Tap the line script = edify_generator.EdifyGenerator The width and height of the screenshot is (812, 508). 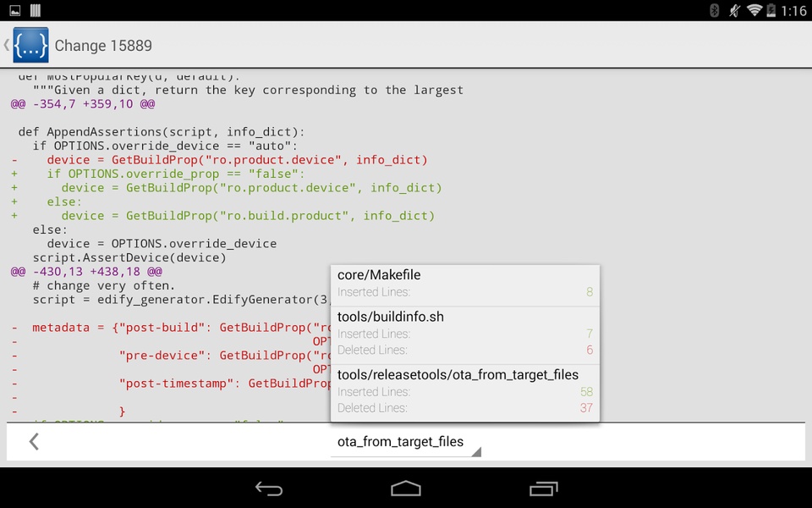coord(181,300)
